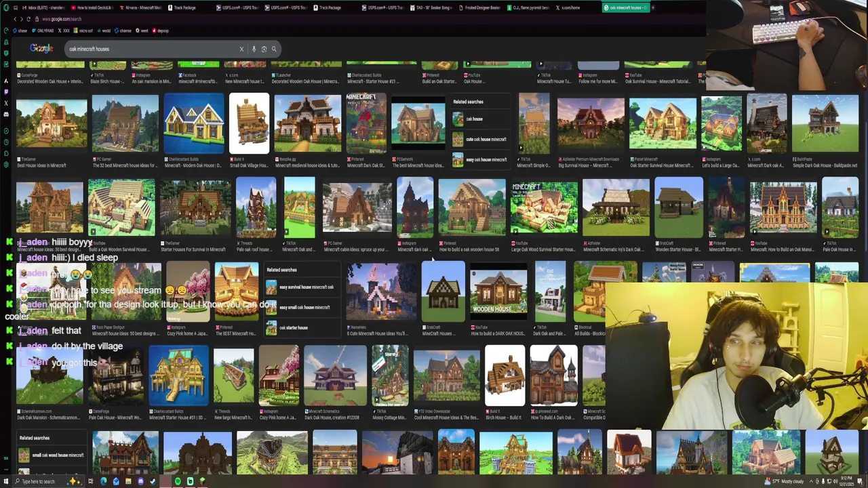The height and width of the screenshot is (488, 868).
Task: Open the 'went' bookmark
Action: tap(143, 30)
